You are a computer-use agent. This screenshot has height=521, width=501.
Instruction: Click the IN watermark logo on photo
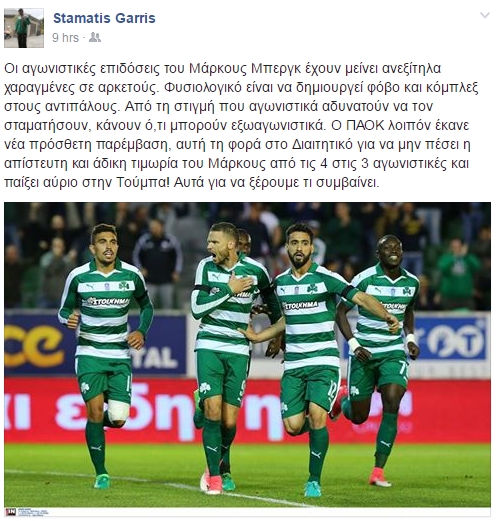click(x=10, y=512)
